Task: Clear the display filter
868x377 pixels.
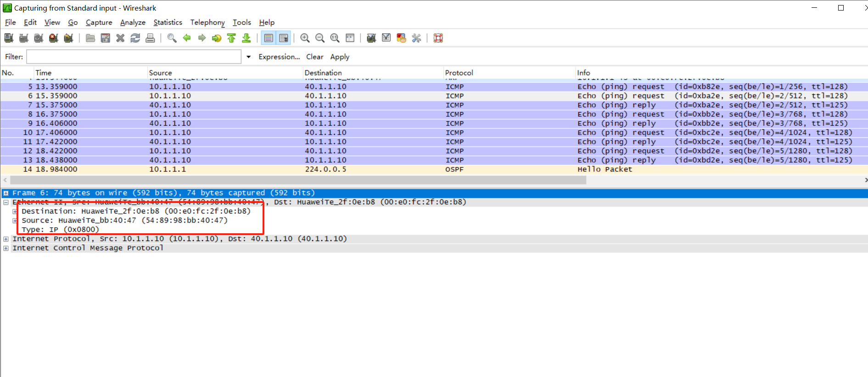Action: pos(315,57)
